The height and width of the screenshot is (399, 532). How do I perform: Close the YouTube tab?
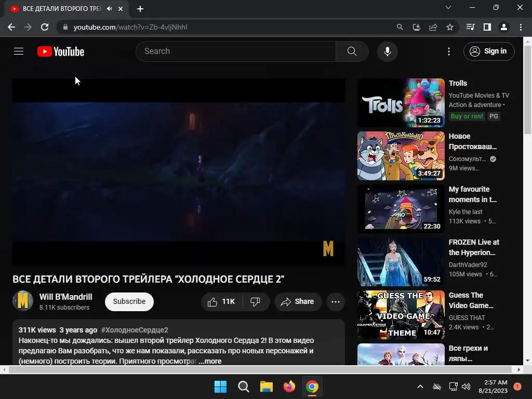pos(121,9)
